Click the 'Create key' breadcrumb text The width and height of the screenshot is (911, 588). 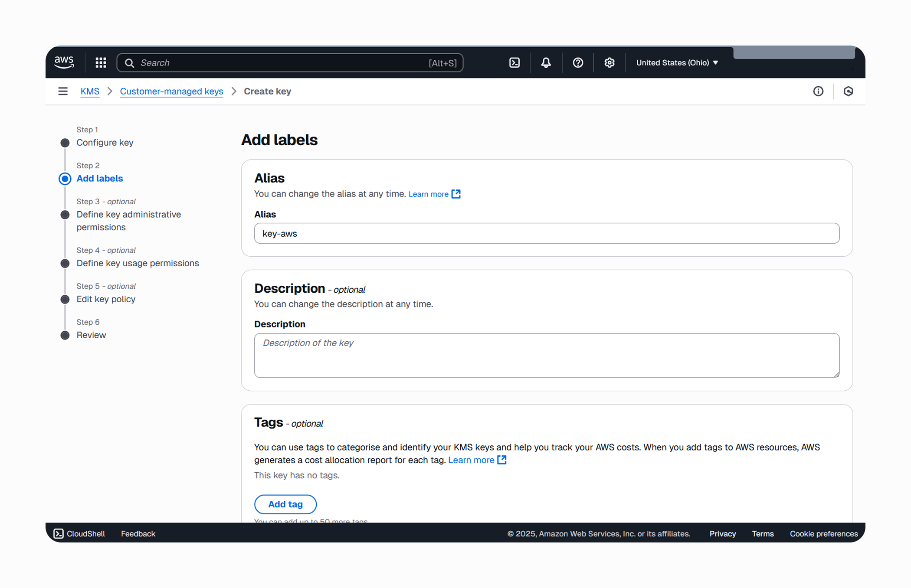tap(267, 91)
